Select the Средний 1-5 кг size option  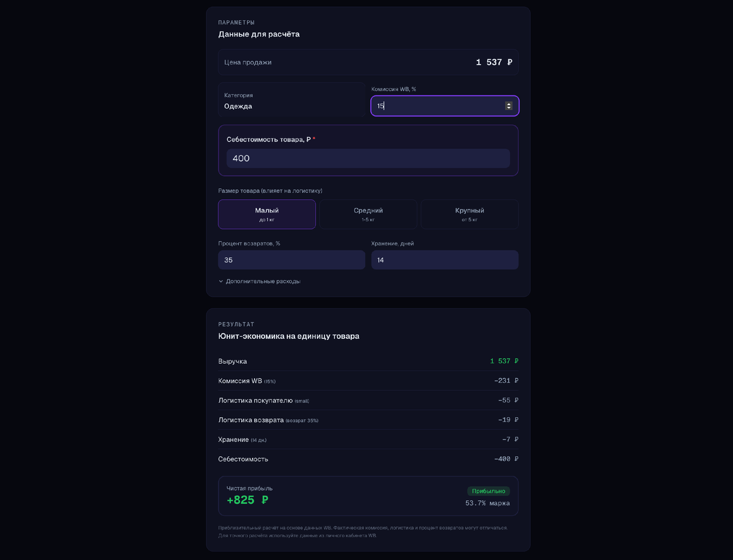point(368,214)
